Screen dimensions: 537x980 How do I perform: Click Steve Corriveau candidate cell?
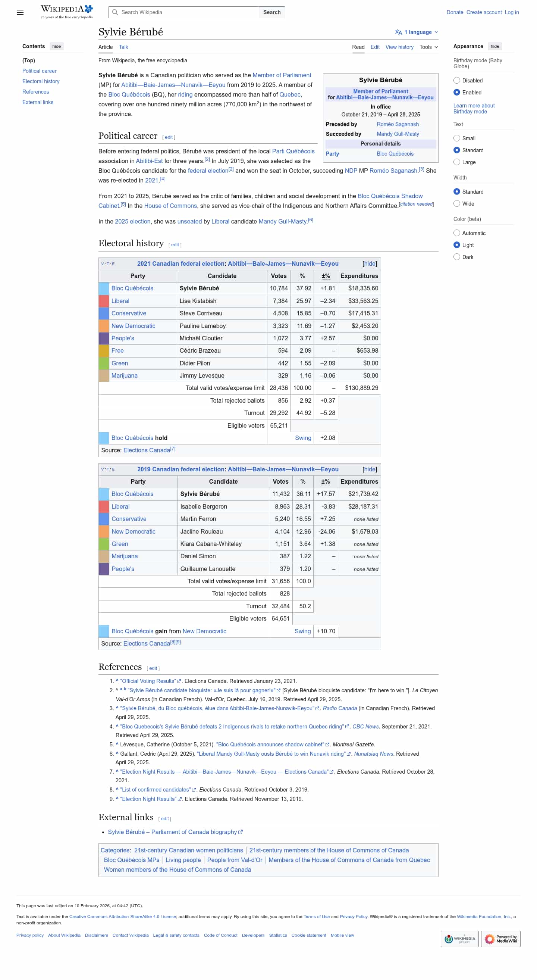point(222,313)
